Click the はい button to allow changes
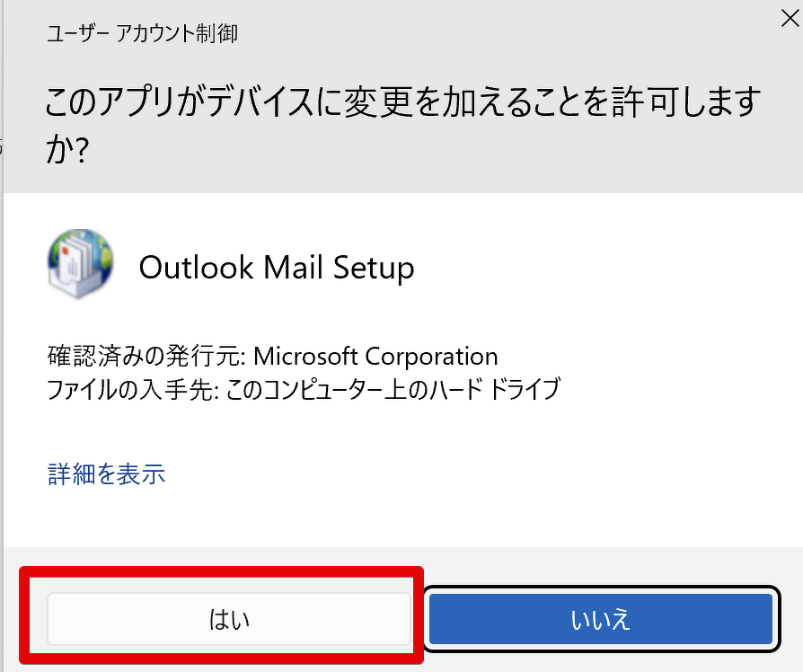The image size is (803, 672). 229,619
